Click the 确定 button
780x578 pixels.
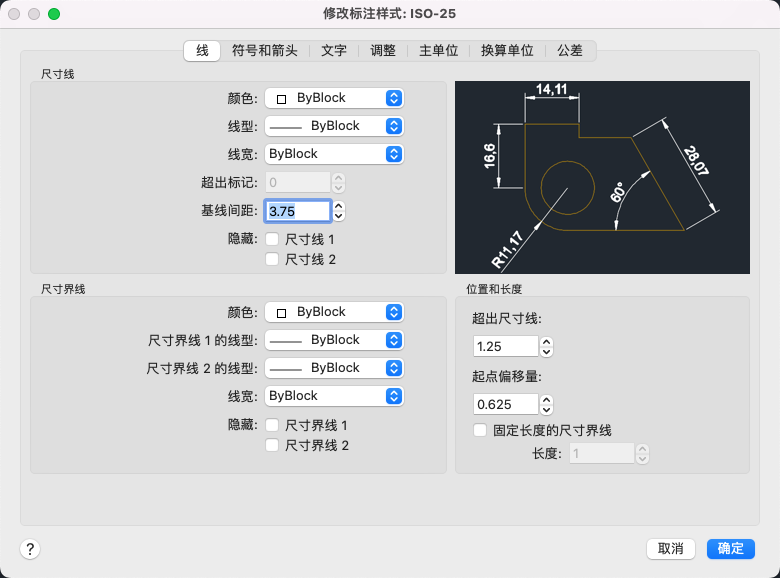(x=731, y=549)
